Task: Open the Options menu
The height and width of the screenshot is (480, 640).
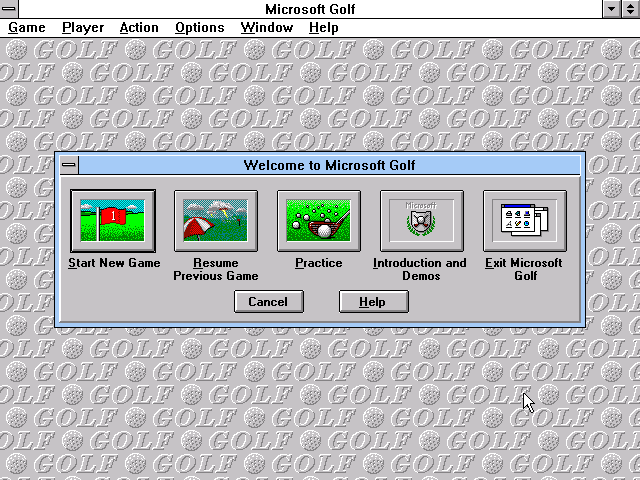Action: [x=200, y=28]
